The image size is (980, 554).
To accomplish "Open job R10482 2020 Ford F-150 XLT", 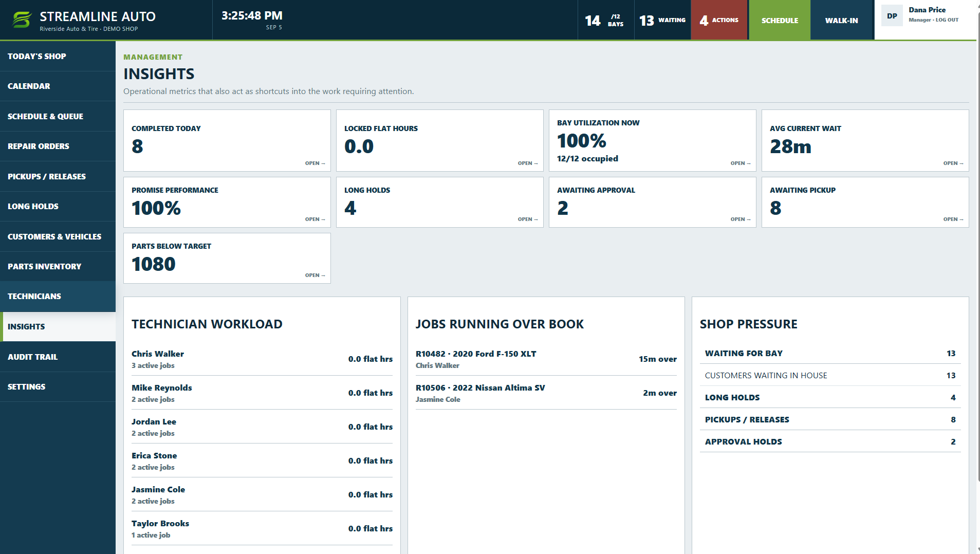I will (546, 359).
